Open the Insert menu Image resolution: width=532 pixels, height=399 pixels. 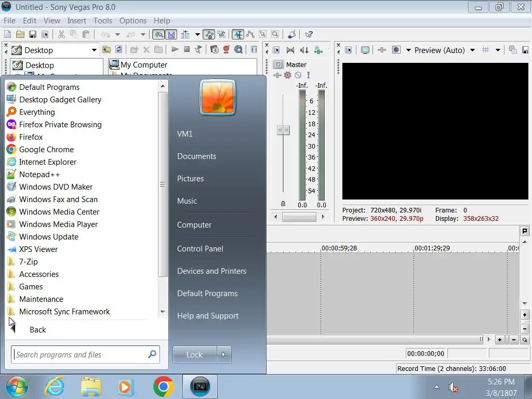tap(77, 21)
